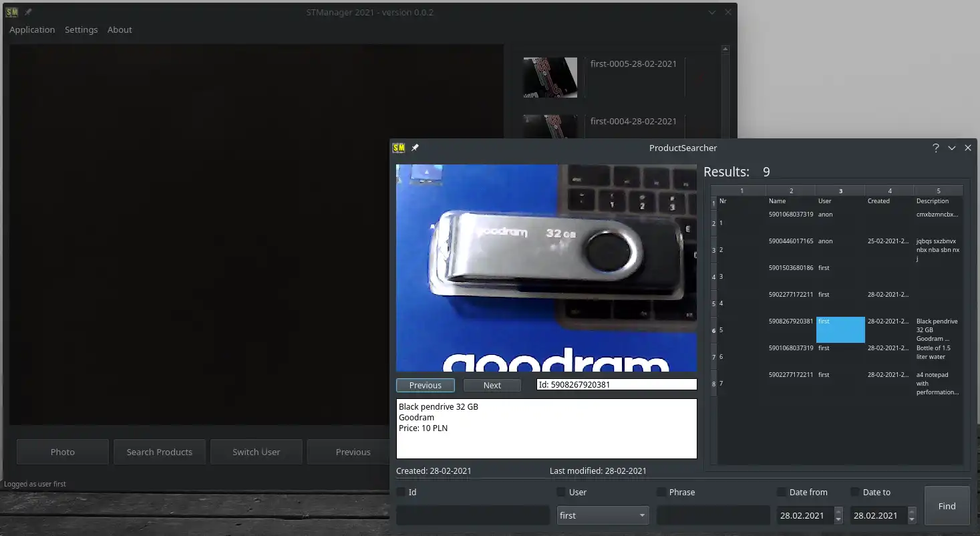Click the name cell 5908267920381

click(x=791, y=329)
